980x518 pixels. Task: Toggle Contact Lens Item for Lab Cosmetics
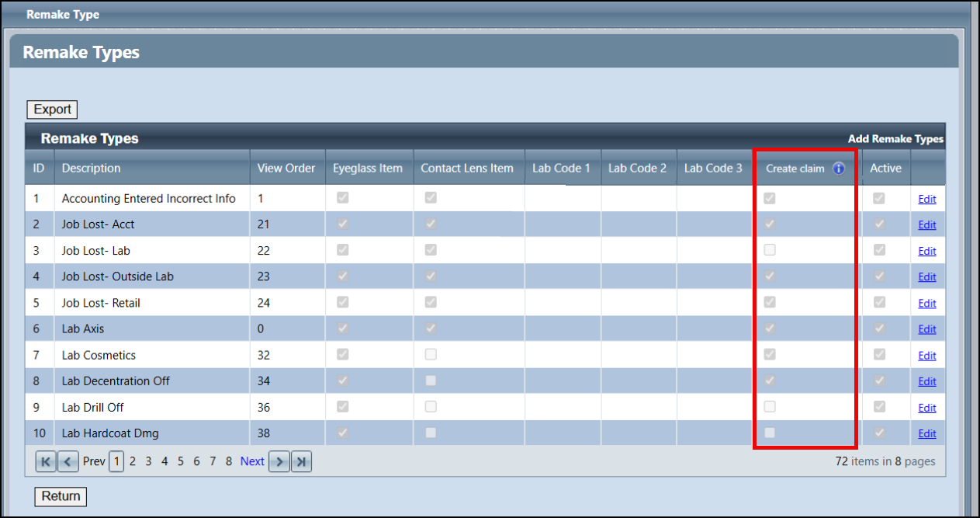tap(431, 355)
